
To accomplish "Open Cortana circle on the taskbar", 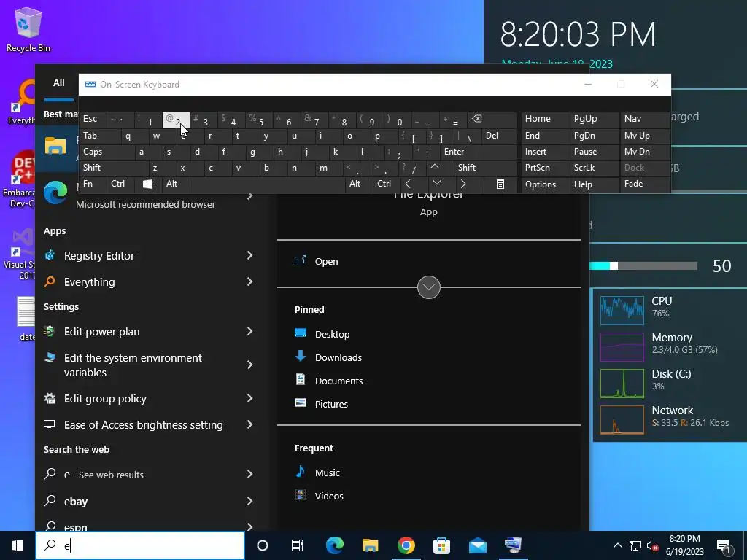I will click(x=263, y=545).
